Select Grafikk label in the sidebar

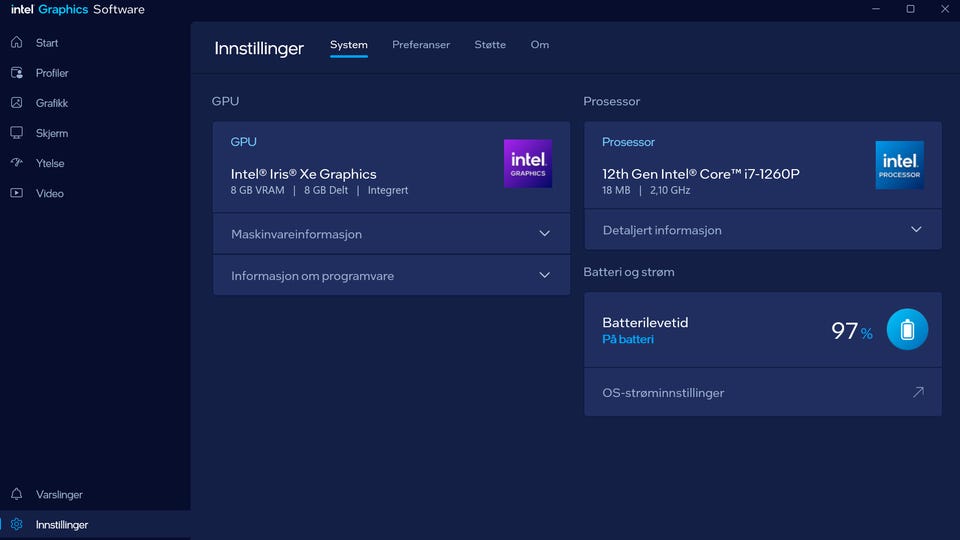tap(52, 103)
